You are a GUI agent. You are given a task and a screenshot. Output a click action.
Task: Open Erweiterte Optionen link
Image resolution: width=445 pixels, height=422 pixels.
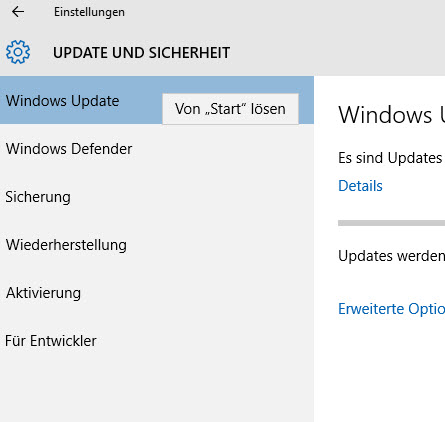click(x=391, y=309)
